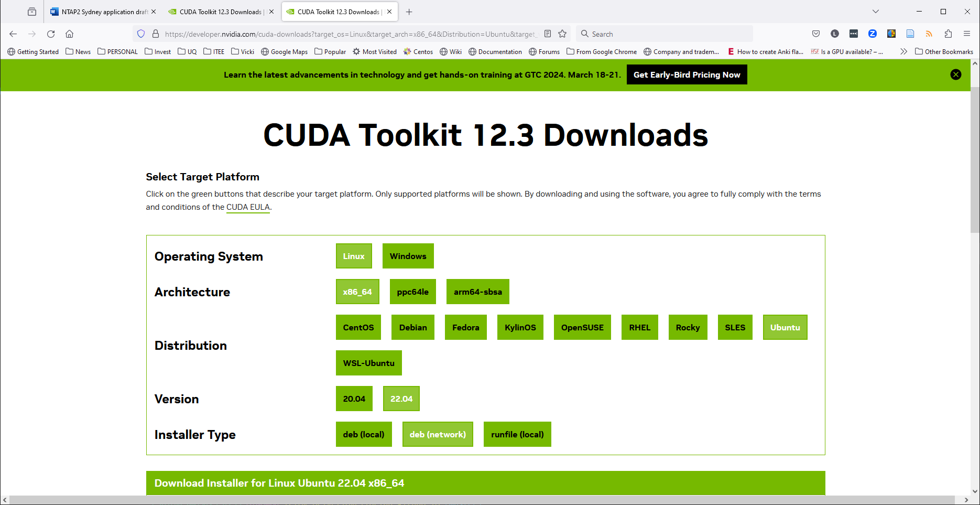Select Windows operating system
Screen dimensions: 980x505
click(408, 256)
